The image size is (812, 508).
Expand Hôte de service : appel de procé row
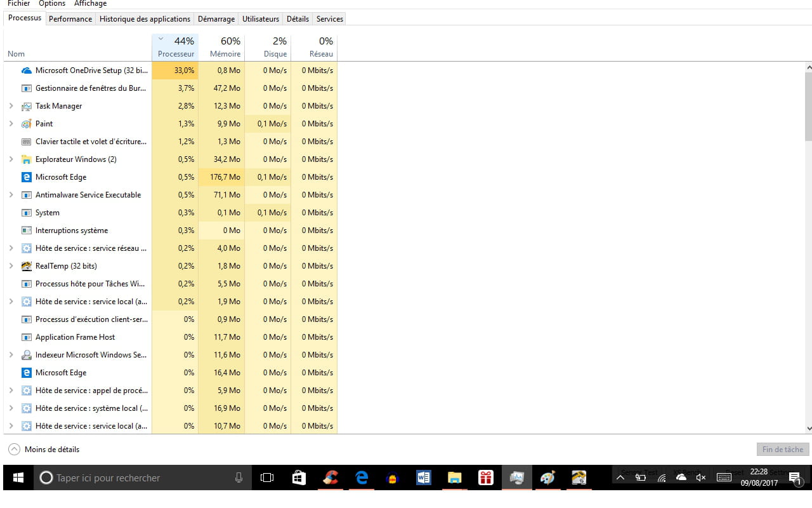coord(11,391)
